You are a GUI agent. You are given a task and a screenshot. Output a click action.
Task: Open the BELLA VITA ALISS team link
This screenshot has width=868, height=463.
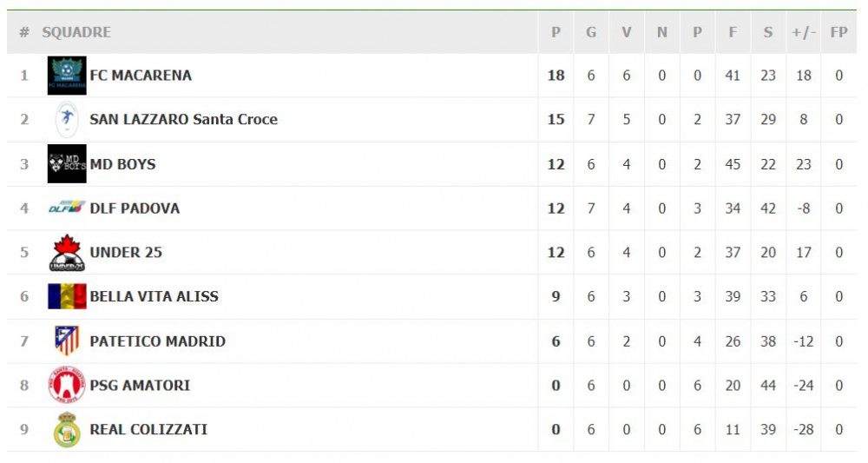click(154, 296)
